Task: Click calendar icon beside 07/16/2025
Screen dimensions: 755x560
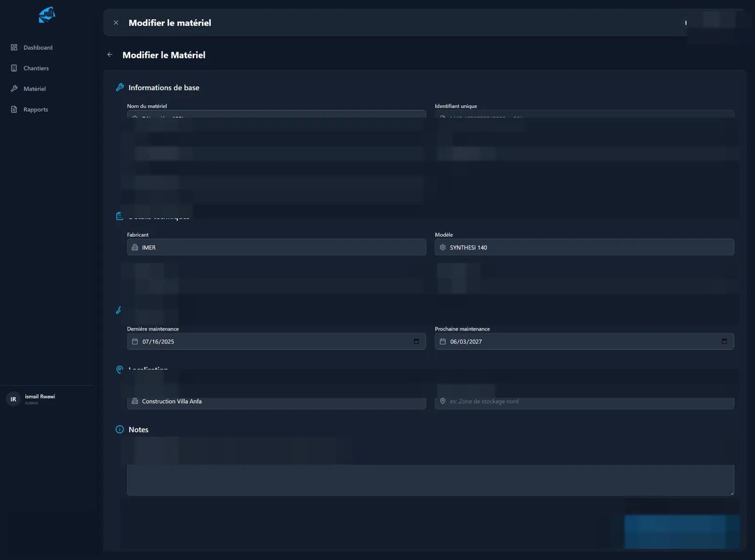Action: tap(135, 342)
